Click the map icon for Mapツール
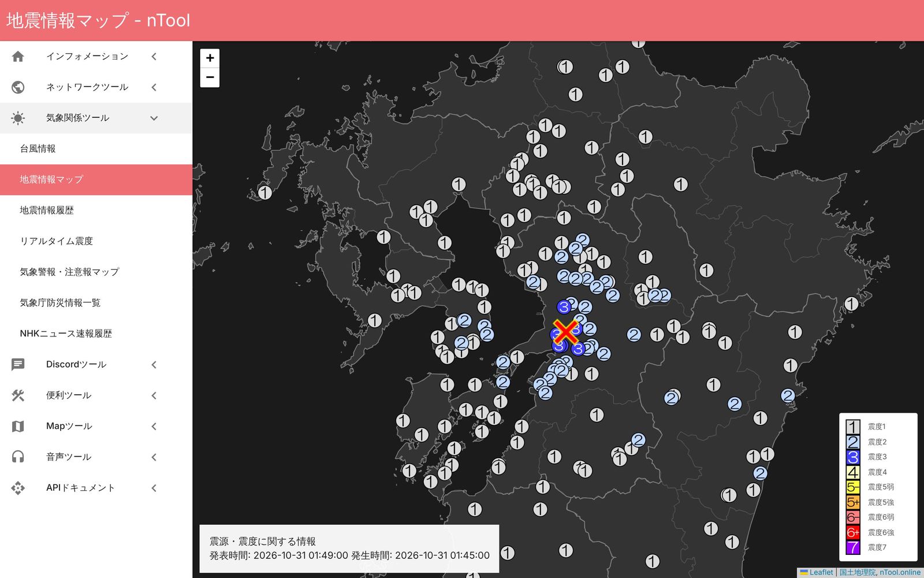Screen dimensions: 924x578 [x=18, y=427]
